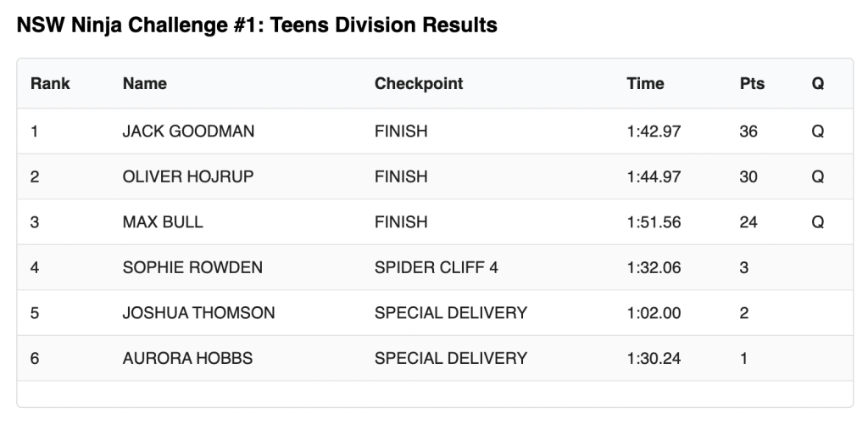The height and width of the screenshot is (425, 868).
Task: Select the name JOSHUA THOMSON
Action: [198, 313]
